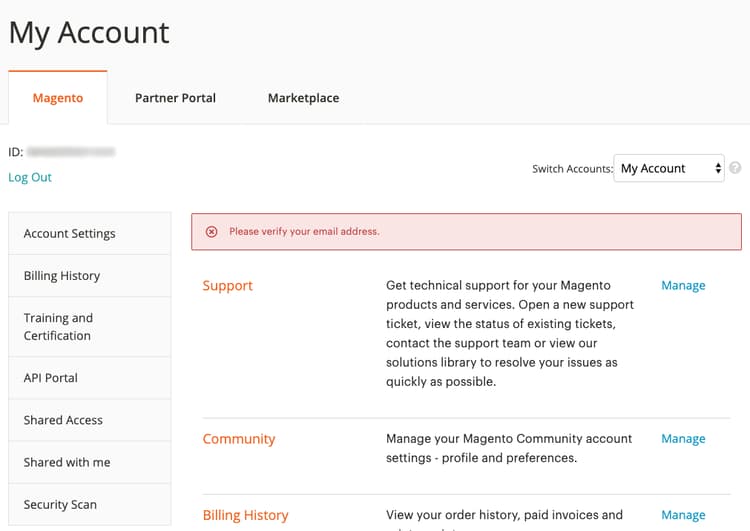The width and height of the screenshot is (750, 531).
Task: Open Security Scan in sidebar
Action: coord(60,504)
